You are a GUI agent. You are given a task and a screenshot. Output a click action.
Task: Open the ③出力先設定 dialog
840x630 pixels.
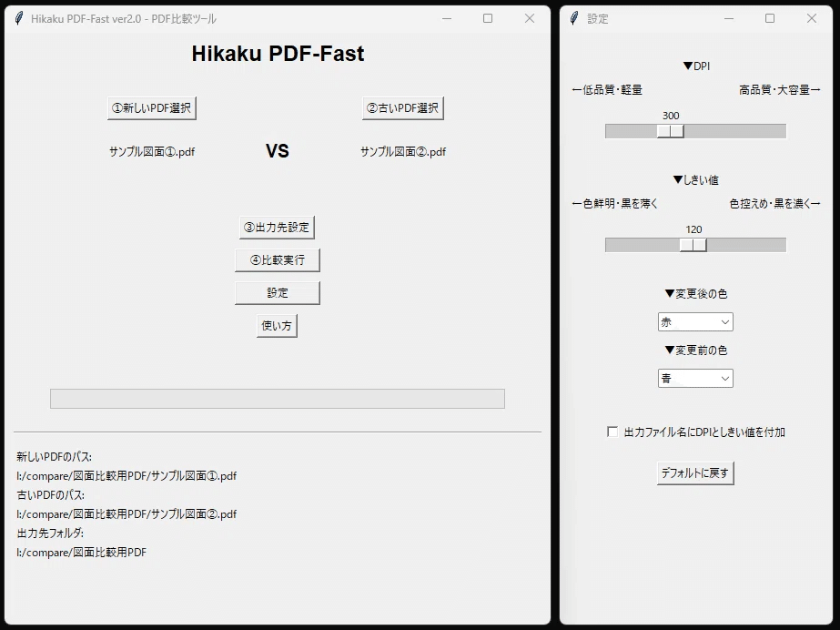[x=277, y=227]
